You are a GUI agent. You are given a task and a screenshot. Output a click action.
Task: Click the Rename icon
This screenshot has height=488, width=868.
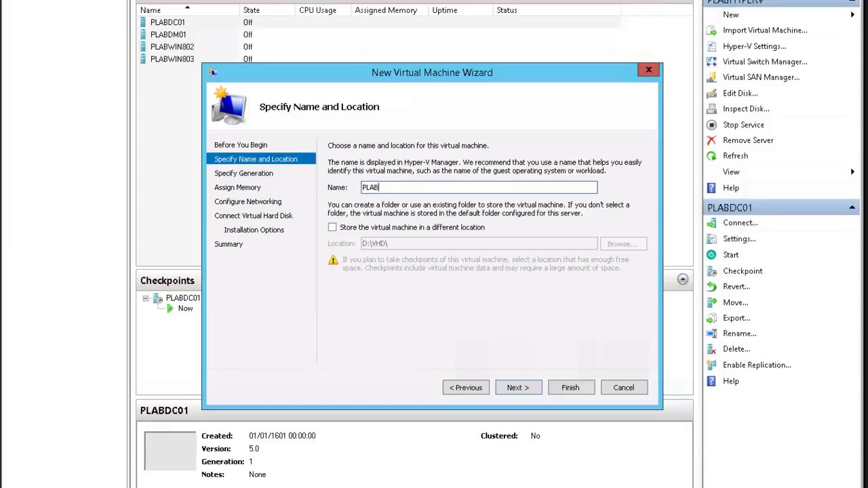pos(711,333)
